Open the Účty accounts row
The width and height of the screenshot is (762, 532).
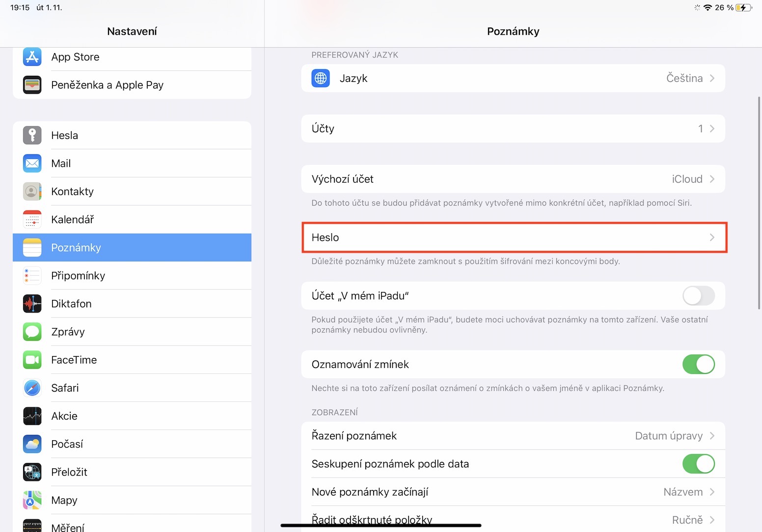tap(513, 129)
